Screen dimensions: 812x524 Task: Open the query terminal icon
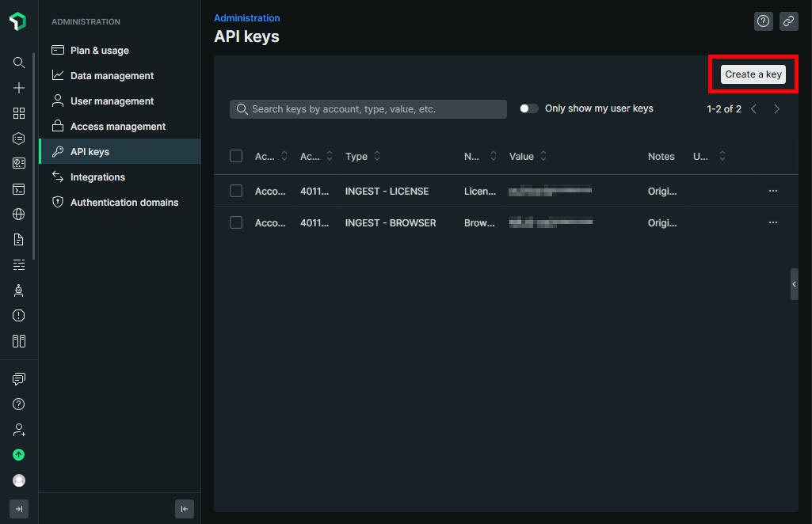pyautogui.click(x=19, y=189)
